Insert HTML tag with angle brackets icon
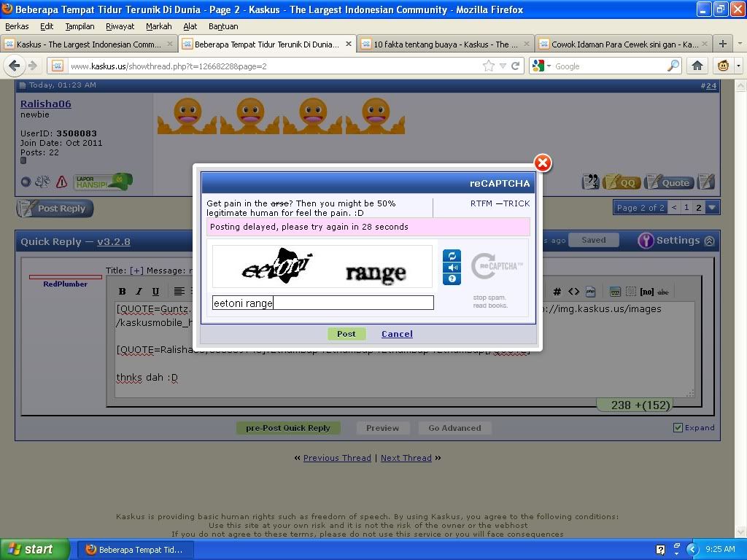 point(573,292)
